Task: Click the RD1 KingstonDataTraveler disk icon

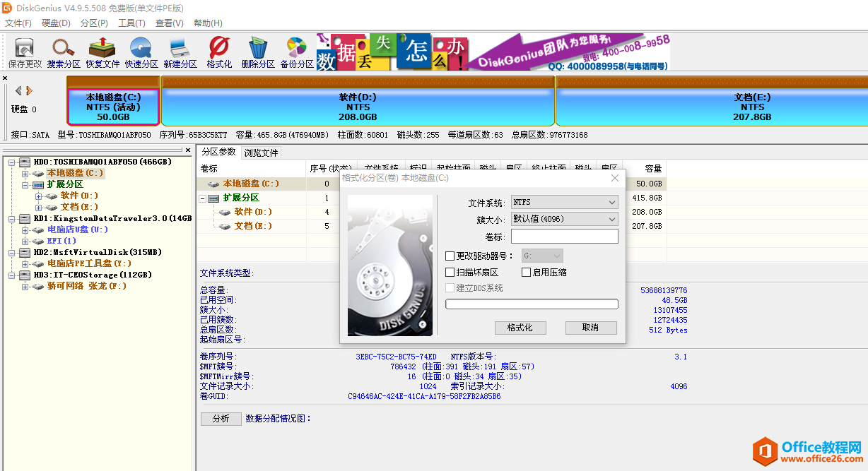Action: click(x=25, y=218)
